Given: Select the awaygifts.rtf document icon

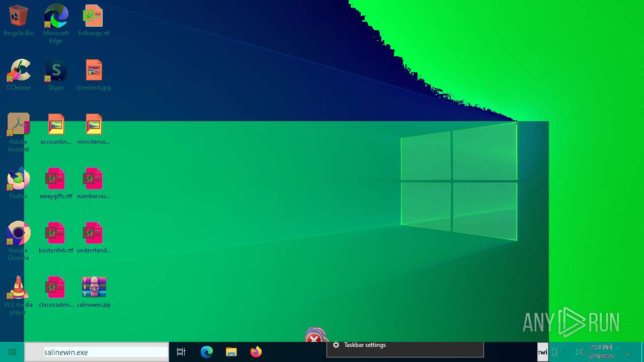Looking at the screenshot, I should coord(56,184).
